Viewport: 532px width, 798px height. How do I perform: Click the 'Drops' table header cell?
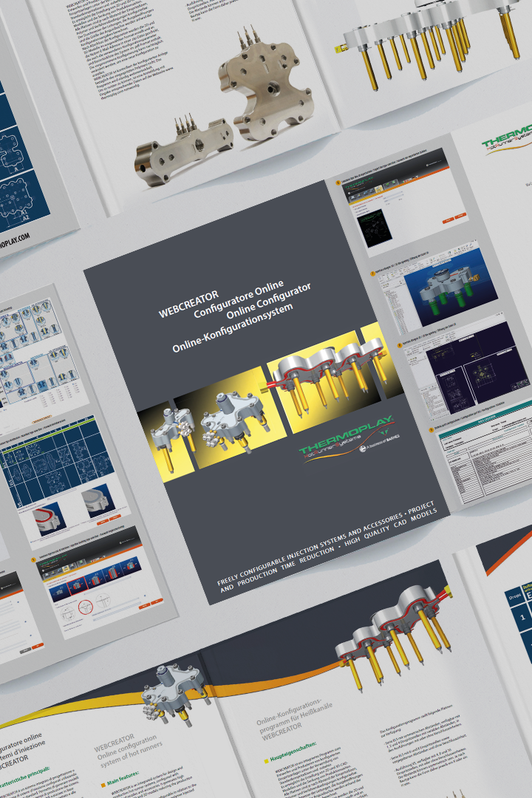click(514, 596)
